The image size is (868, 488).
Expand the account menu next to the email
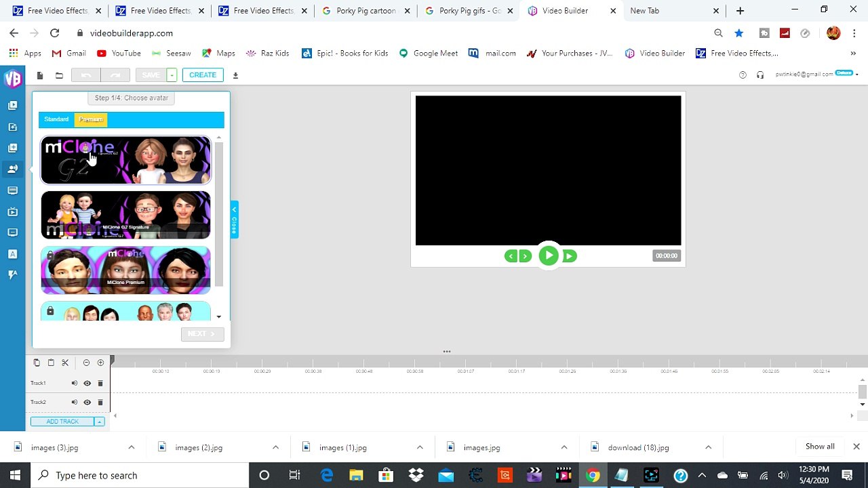click(856, 75)
